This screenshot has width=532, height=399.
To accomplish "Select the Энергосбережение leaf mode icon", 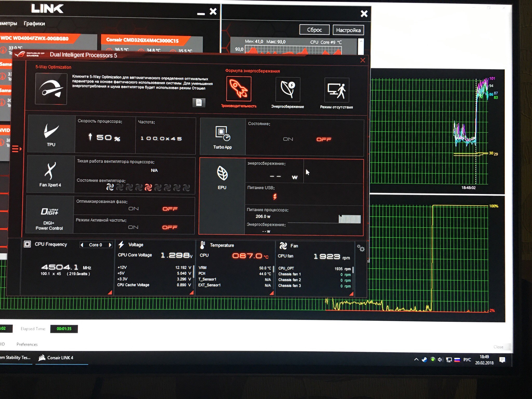I will pyautogui.click(x=288, y=90).
